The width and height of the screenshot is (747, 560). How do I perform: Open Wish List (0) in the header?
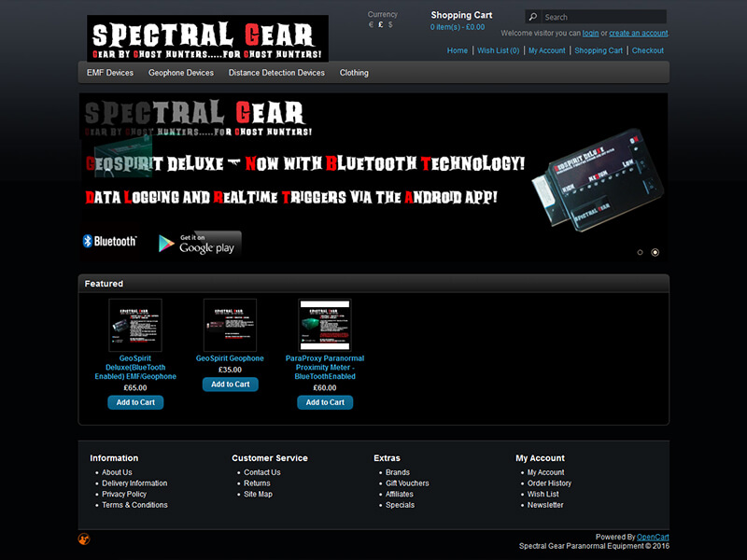pyautogui.click(x=499, y=50)
